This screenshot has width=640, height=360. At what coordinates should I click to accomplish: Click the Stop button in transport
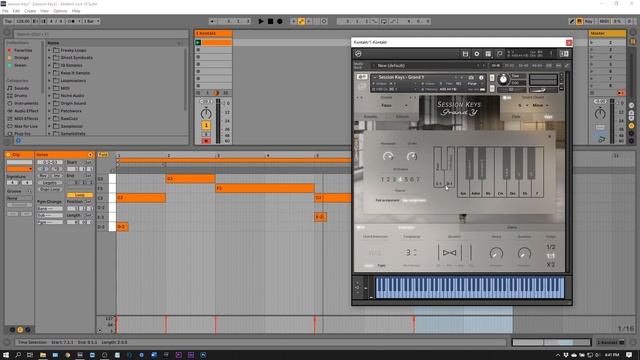coord(270,21)
